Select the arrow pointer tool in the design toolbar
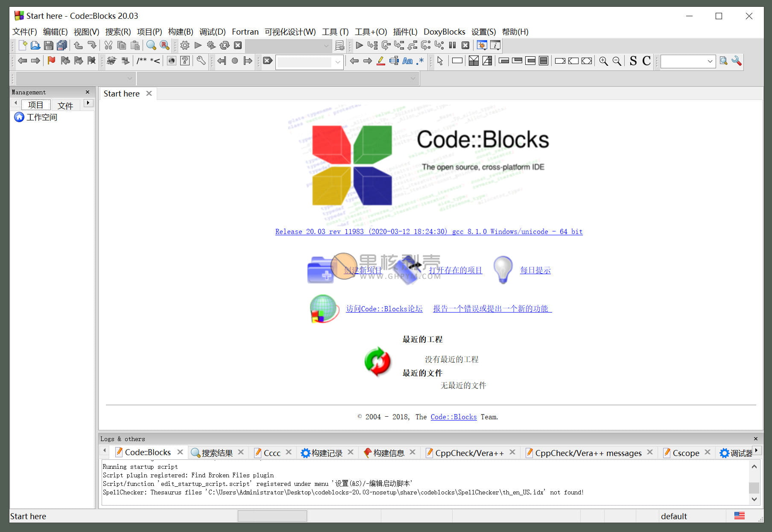Image resolution: width=772 pixels, height=532 pixels. [x=440, y=61]
